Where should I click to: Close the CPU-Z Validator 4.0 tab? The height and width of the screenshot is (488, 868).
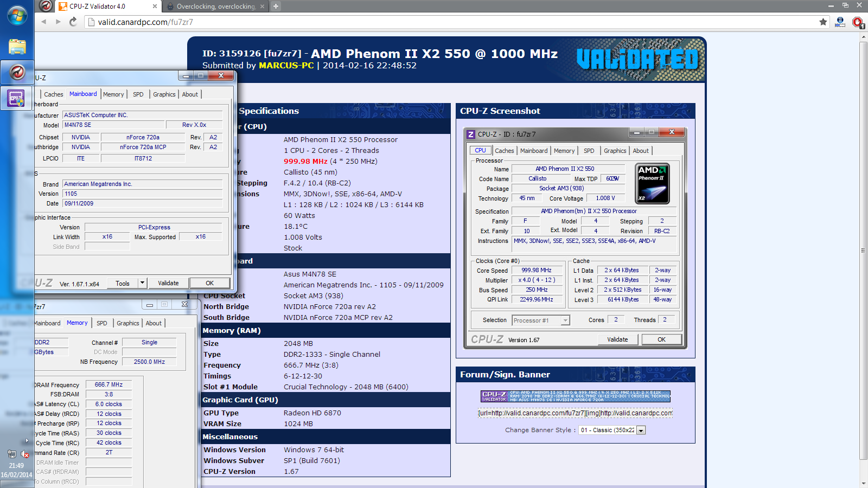pos(155,7)
